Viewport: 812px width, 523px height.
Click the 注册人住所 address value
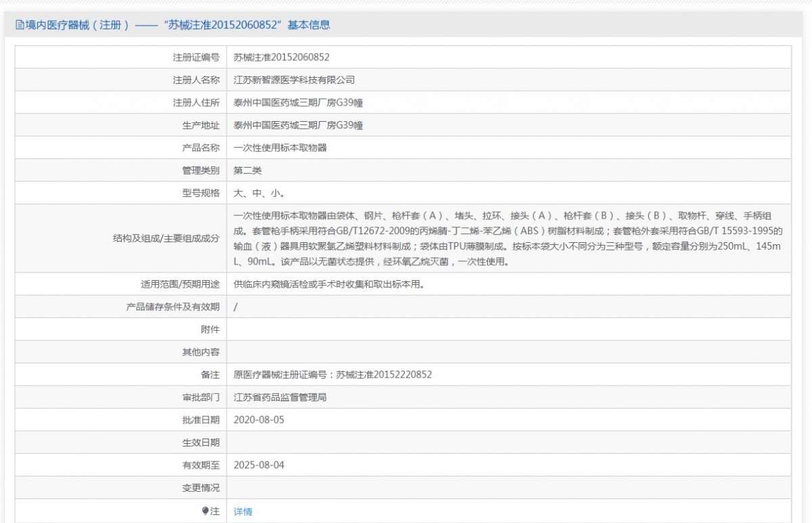(x=298, y=103)
